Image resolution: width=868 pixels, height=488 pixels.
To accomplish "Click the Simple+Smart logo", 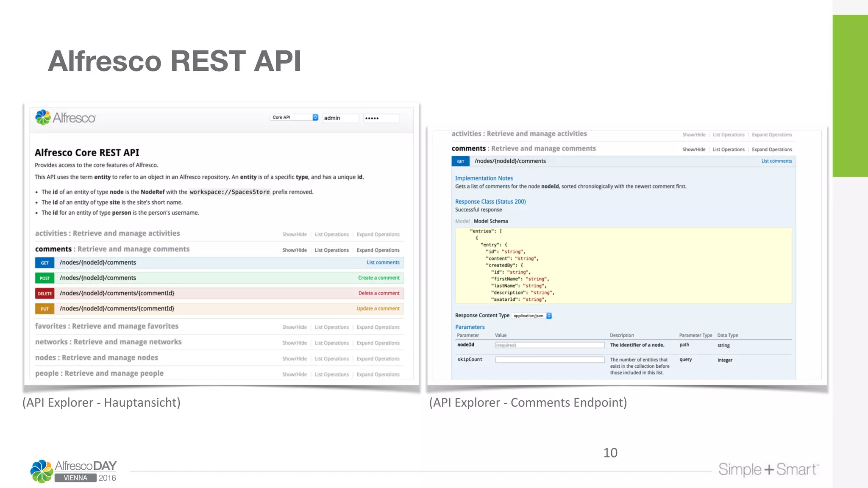I will pyautogui.click(x=768, y=469).
